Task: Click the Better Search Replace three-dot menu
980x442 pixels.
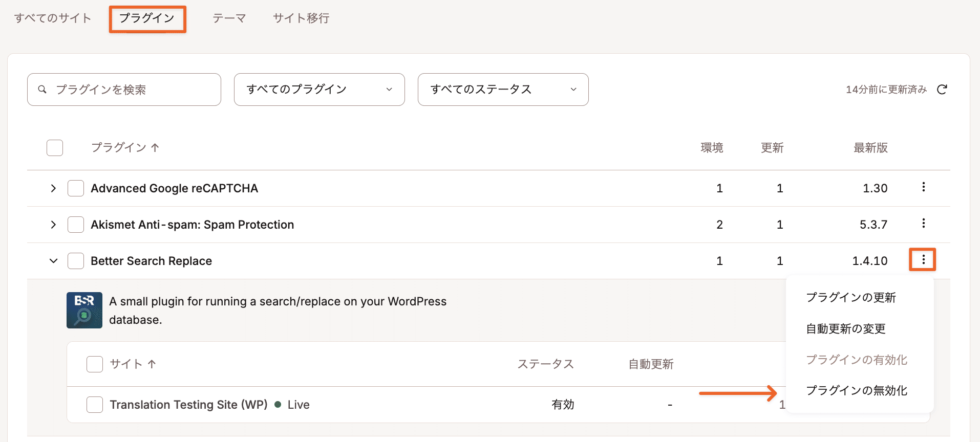Action: click(x=923, y=260)
